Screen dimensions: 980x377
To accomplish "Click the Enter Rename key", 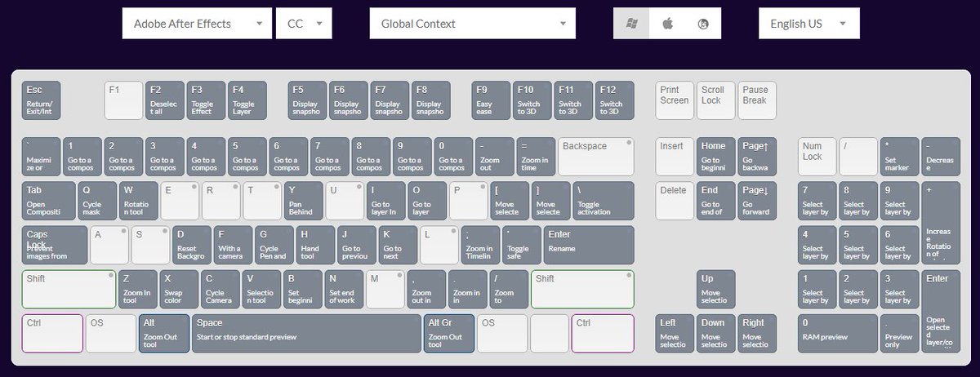I will pos(589,245).
